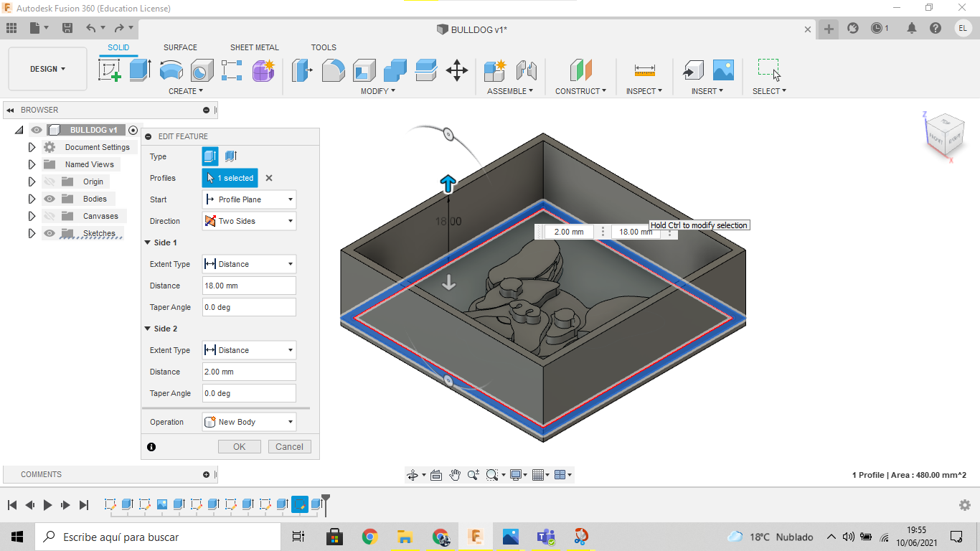Open timeline settings gear

click(x=965, y=505)
